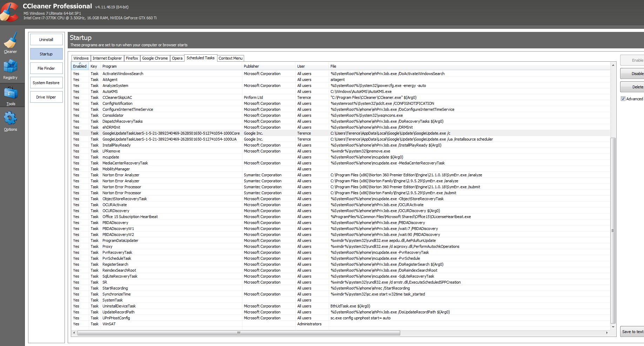Open the Options gear section
644x346 pixels.
10,121
